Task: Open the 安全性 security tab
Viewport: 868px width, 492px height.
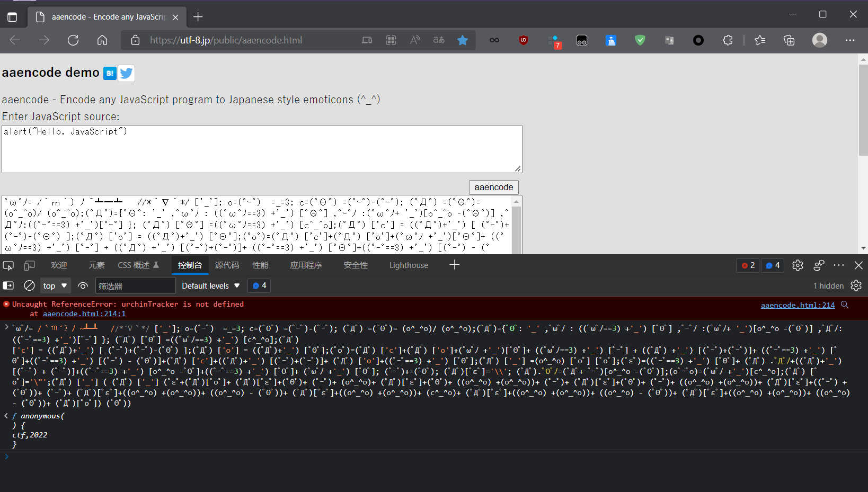Action: (356, 265)
